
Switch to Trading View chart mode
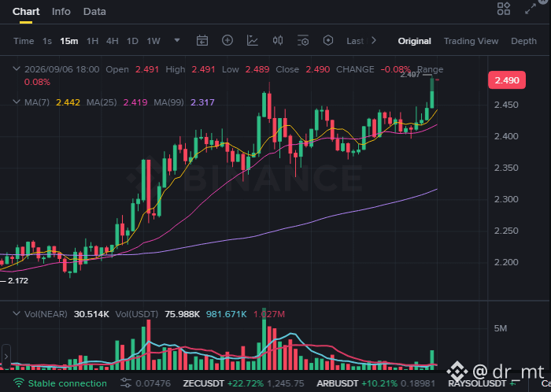click(471, 41)
